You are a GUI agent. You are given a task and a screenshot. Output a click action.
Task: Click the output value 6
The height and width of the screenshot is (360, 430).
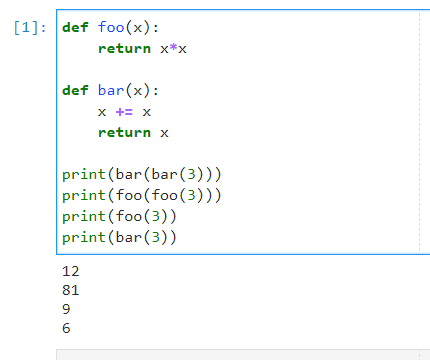[x=66, y=328]
